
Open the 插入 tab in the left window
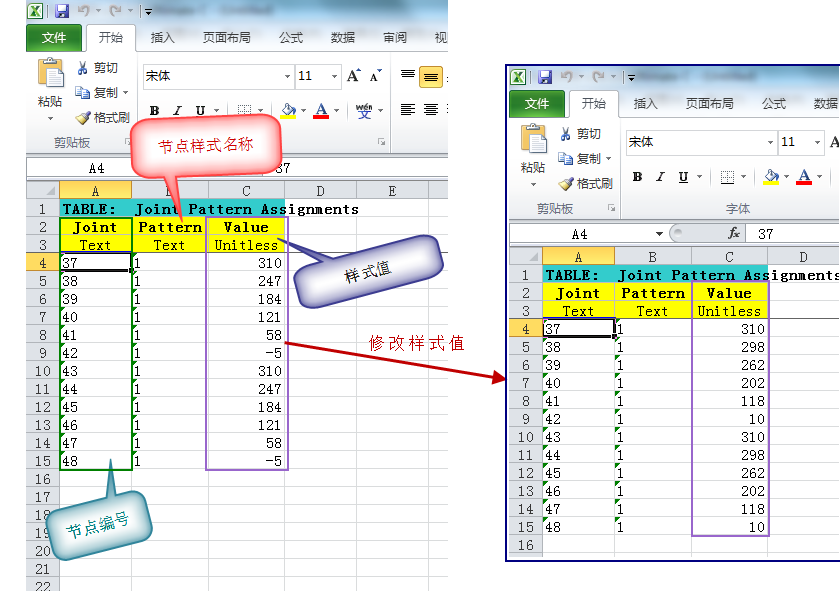(162, 38)
